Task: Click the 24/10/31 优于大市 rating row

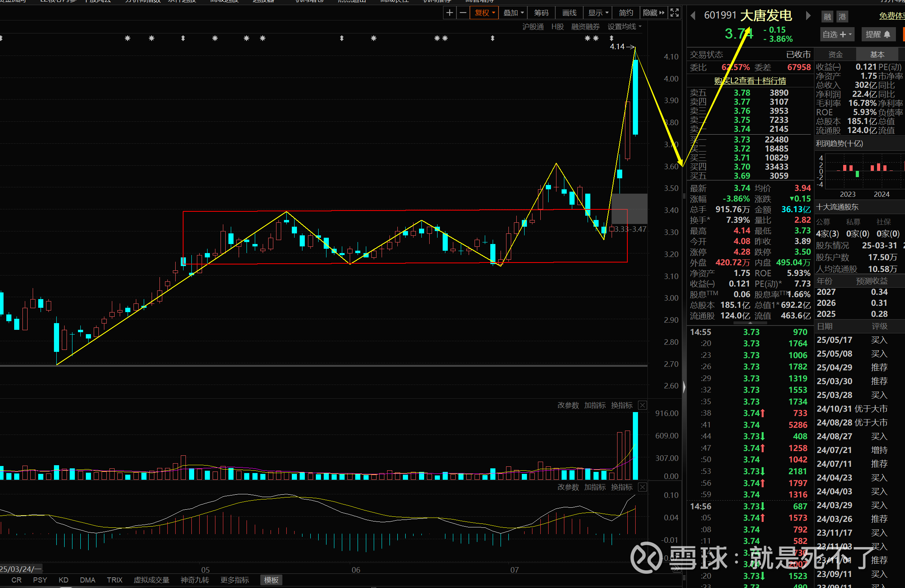Action: [x=860, y=409]
